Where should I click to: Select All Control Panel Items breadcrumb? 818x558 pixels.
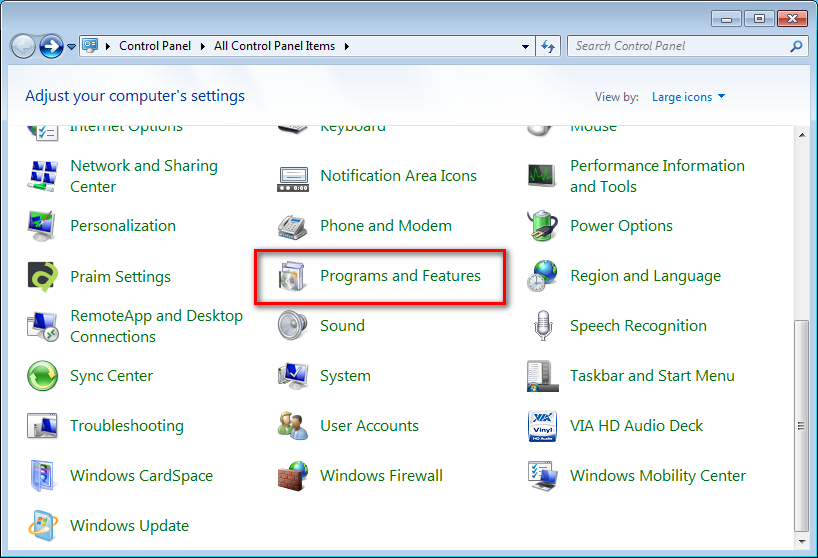[x=274, y=46]
